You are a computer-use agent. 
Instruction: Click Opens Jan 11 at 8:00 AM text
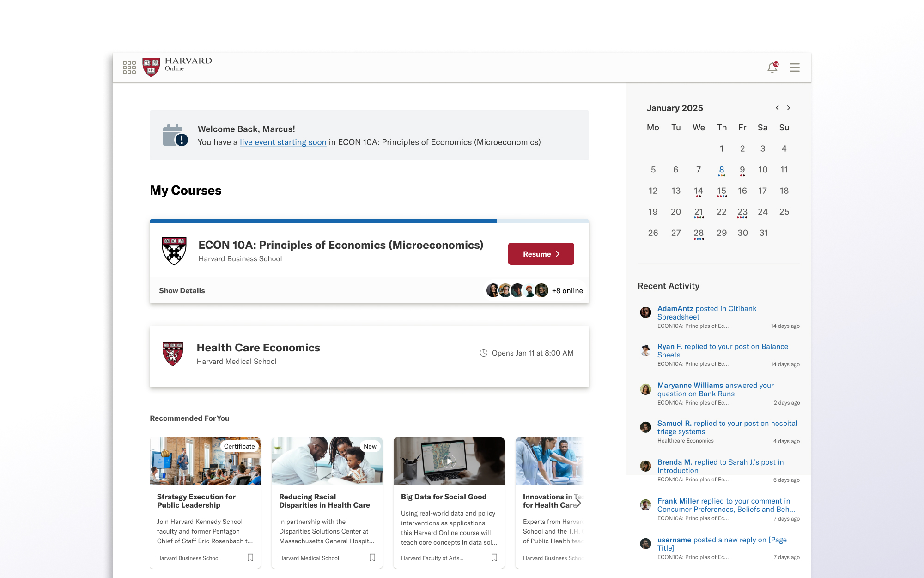[x=533, y=353]
